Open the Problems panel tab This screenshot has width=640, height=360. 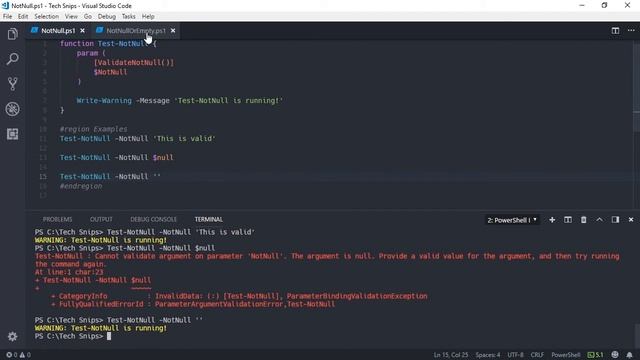click(57, 219)
